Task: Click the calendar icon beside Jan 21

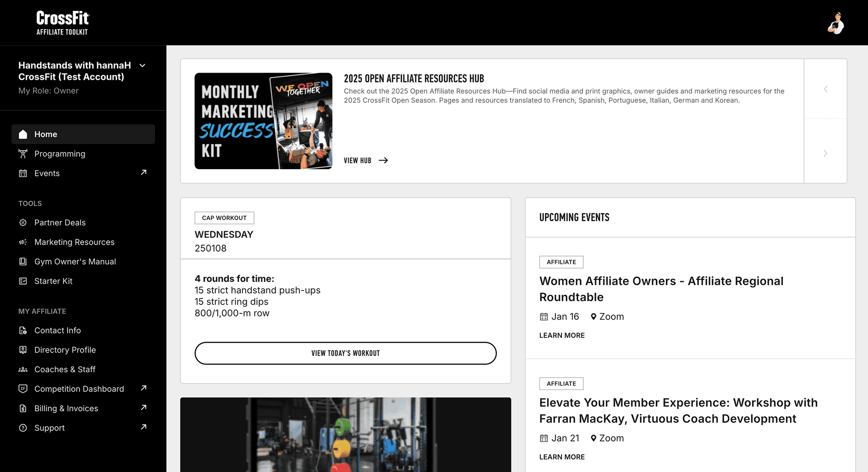Action: tap(544, 438)
